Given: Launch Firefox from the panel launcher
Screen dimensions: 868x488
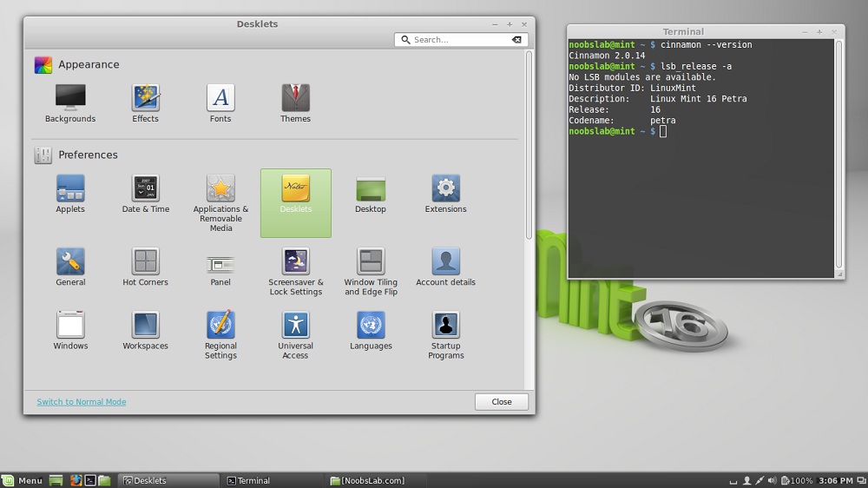Looking at the screenshot, I should pos(76,480).
